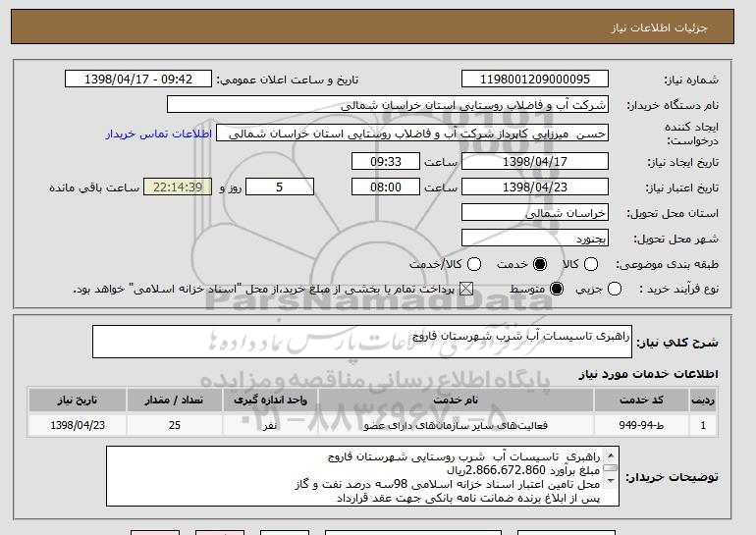Select the کالا radio button
The image size is (756, 535).
591,264
